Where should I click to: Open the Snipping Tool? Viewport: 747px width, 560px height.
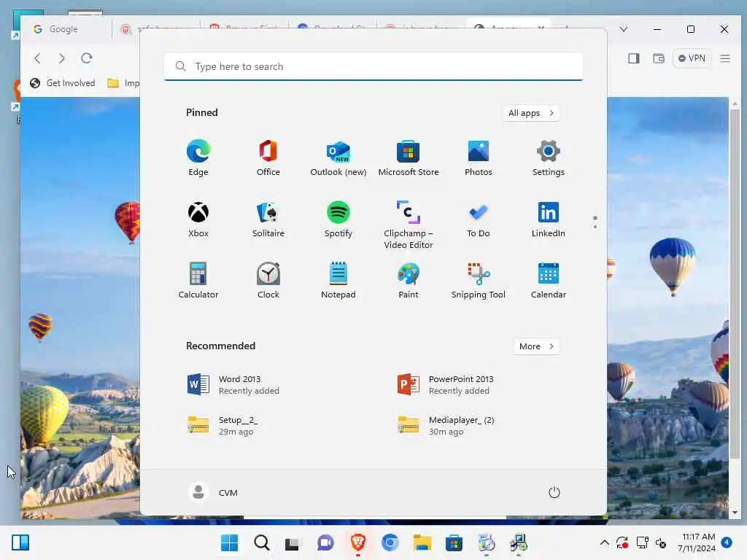[479, 281]
